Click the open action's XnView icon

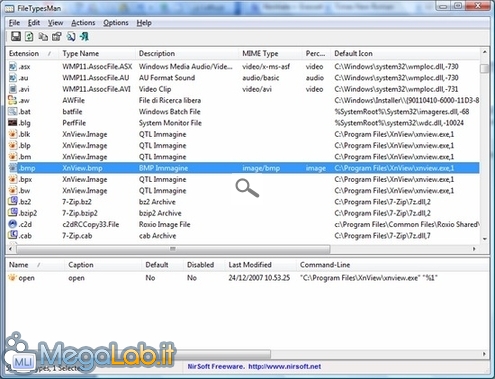click(12, 277)
